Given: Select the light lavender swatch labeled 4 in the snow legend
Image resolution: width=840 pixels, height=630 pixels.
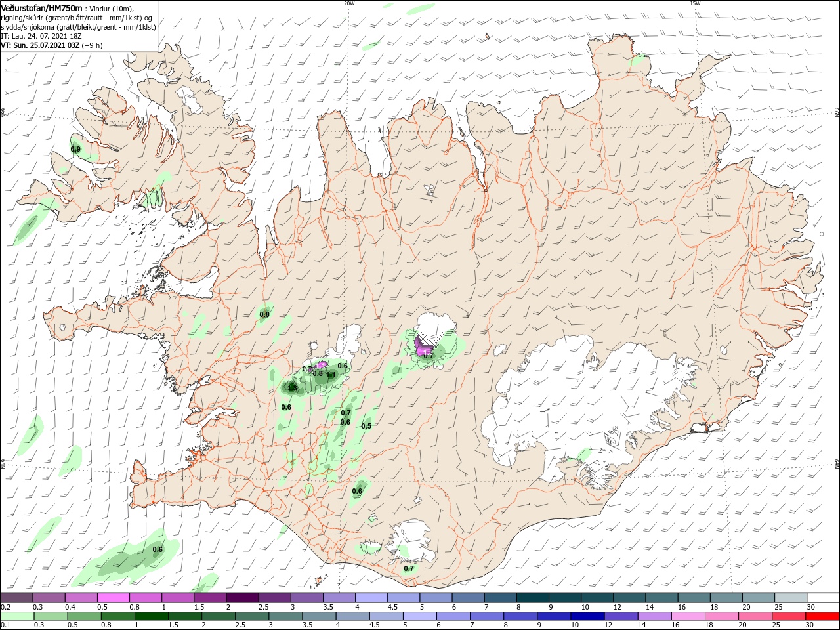Looking at the screenshot, I should (373, 598).
